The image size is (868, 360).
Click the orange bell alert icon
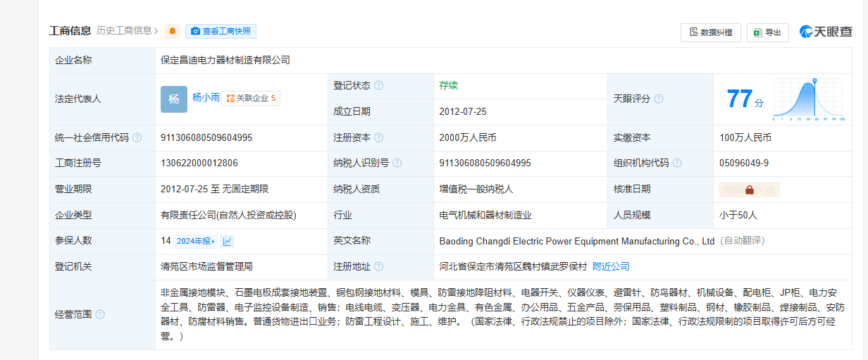173,31
